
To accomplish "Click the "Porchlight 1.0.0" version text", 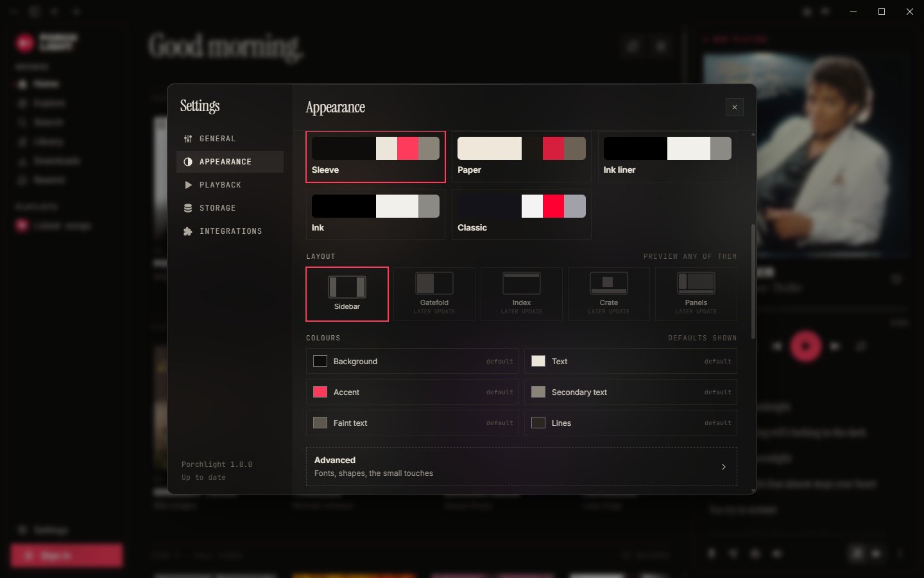I will (217, 464).
